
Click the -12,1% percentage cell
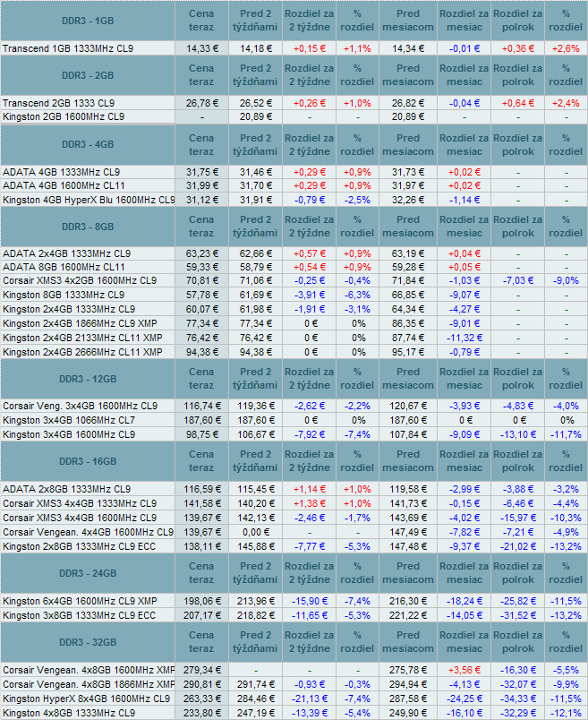[x=567, y=713]
